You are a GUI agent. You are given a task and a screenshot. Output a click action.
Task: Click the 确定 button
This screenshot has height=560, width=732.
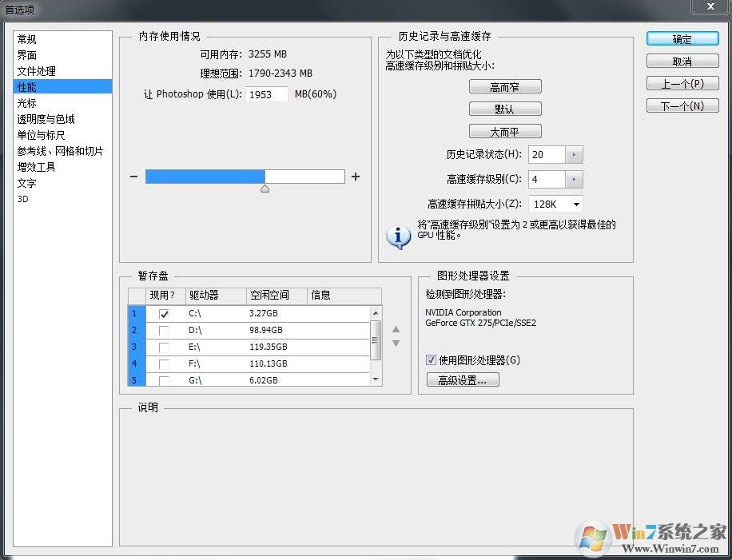[682, 39]
